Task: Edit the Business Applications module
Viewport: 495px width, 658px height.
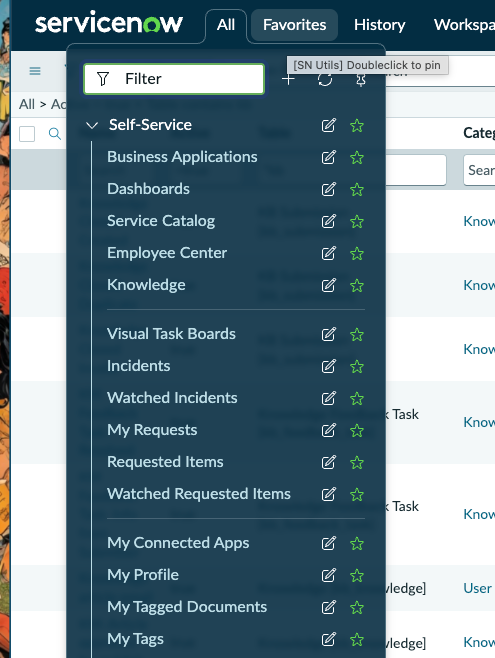Action: pos(328,157)
